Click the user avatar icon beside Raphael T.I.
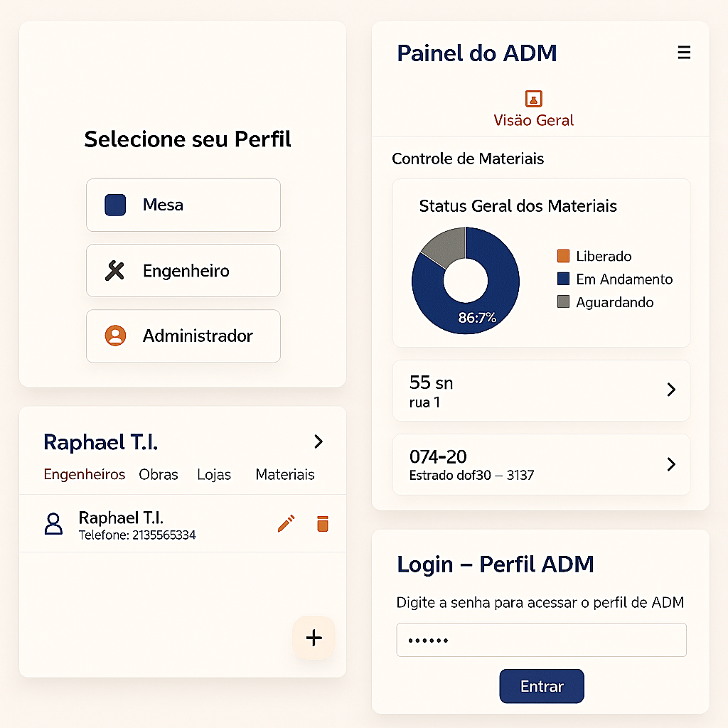 pos(53,523)
